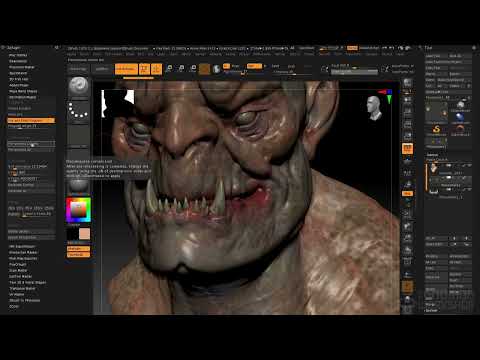Open the Preferences menu in menu bar
This screenshot has height=360, width=480.
(262, 54)
